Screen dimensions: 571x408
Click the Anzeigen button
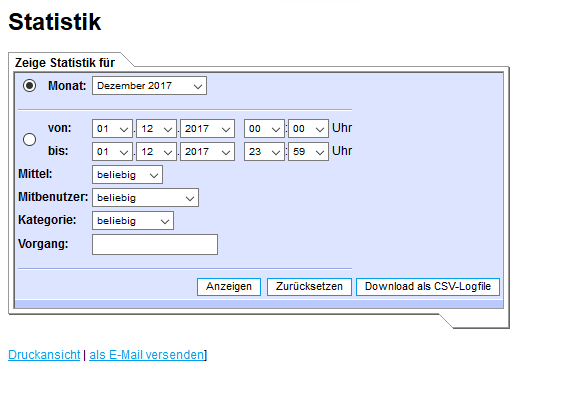(229, 287)
